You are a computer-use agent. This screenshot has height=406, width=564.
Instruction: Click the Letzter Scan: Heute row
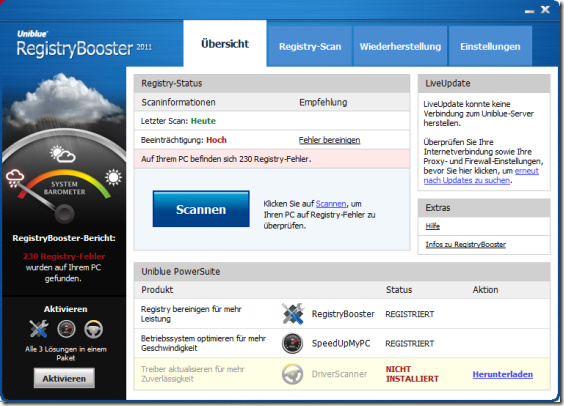(272, 121)
